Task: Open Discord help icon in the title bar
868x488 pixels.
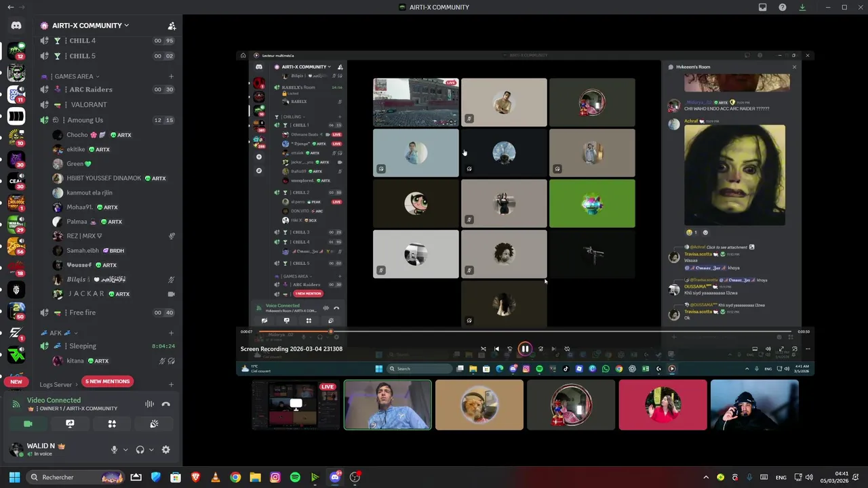Action: 783,7
